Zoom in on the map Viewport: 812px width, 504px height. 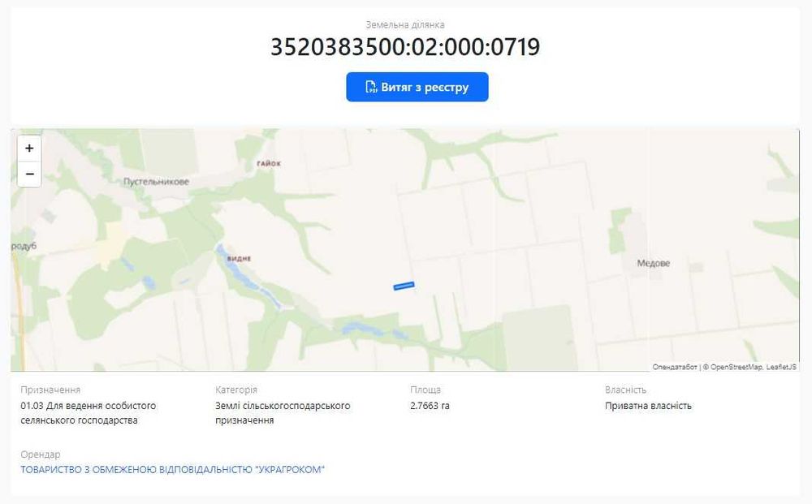29,148
